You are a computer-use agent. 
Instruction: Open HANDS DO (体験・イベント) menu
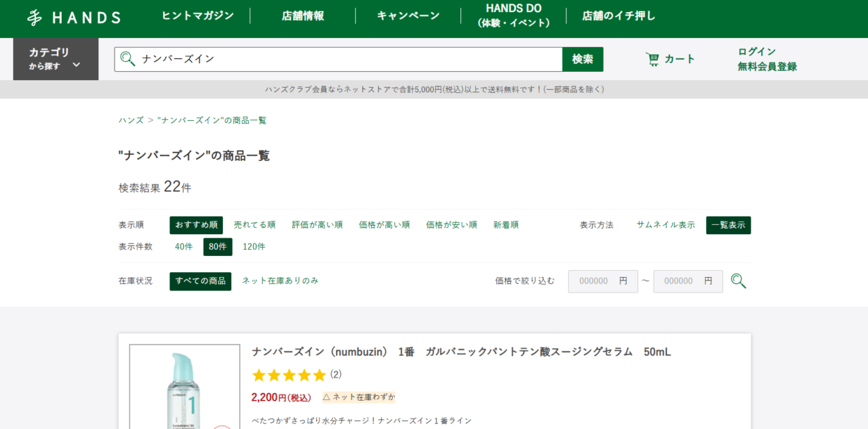click(x=513, y=16)
